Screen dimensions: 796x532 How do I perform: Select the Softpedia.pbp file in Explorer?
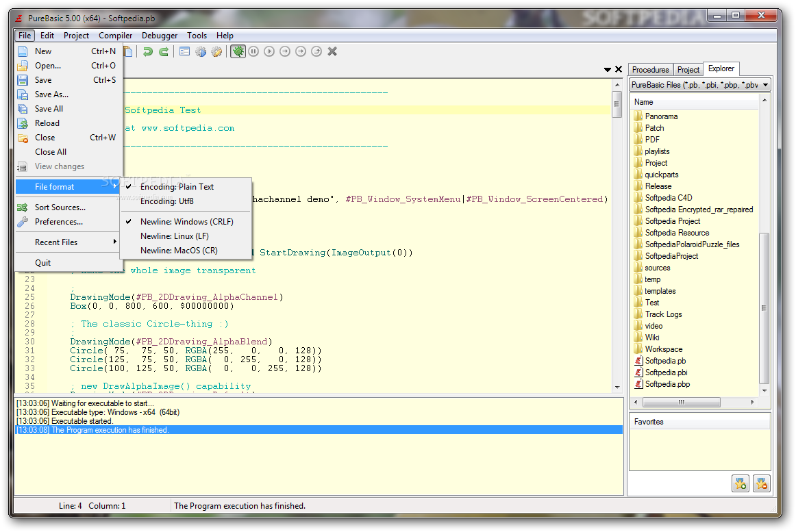point(667,384)
